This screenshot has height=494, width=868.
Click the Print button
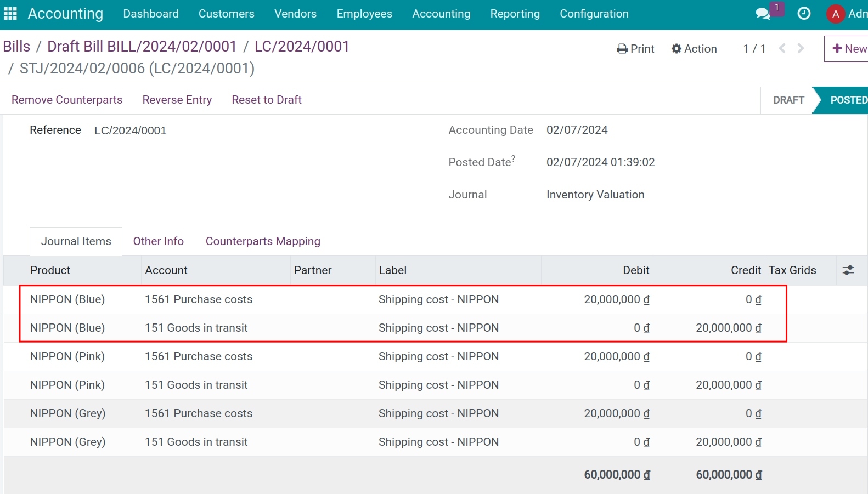(635, 49)
